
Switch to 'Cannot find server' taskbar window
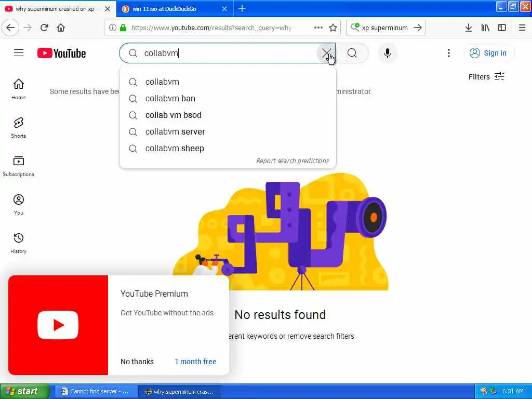click(96, 391)
